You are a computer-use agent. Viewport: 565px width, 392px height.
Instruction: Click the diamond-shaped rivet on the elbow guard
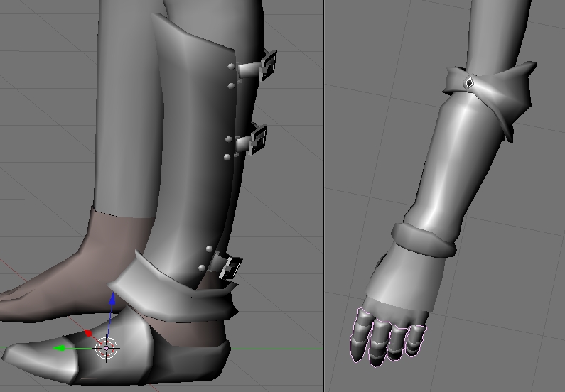point(469,83)
